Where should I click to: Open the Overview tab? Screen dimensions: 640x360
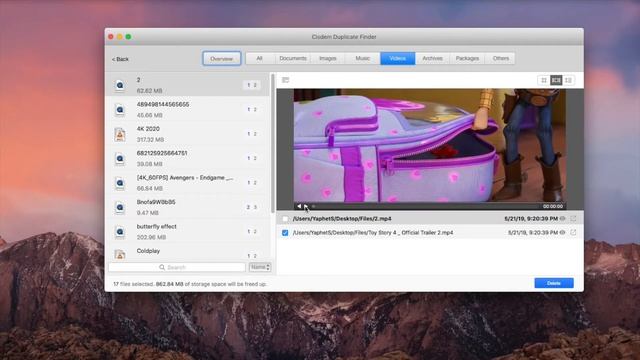point(222,59)
